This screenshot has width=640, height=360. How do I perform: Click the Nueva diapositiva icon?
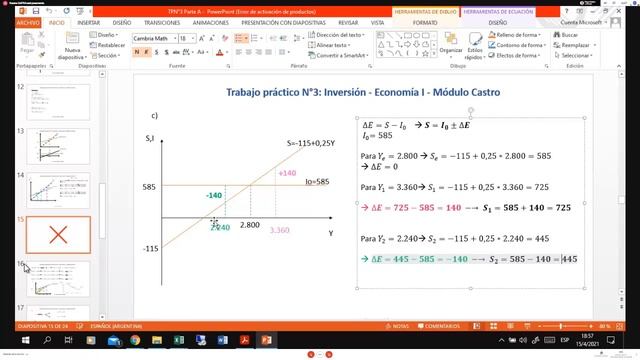[72, 39]
